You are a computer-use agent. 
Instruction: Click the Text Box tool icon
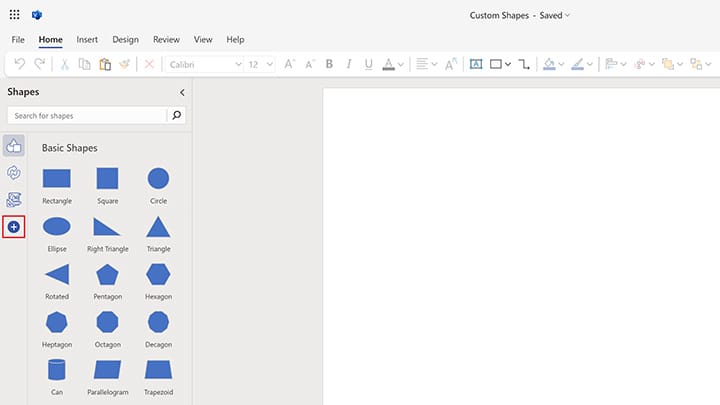click(x=476, y=64)
